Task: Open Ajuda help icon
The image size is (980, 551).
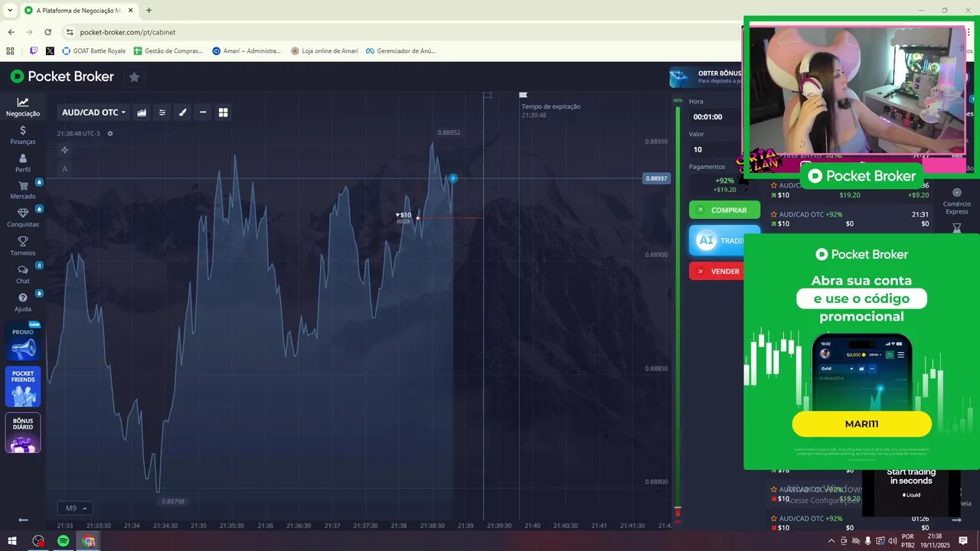Action: coord(23,302)
